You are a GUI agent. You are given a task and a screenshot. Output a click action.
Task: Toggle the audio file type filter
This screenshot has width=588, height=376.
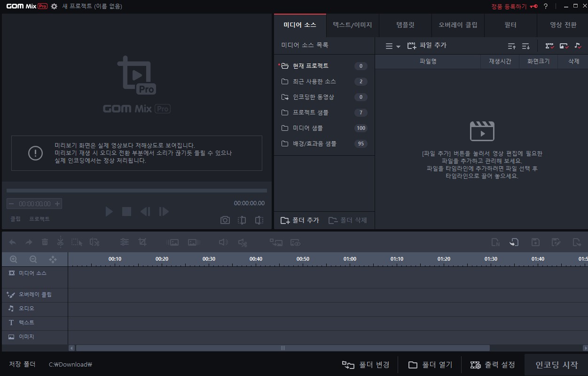[x=578, y=46]
